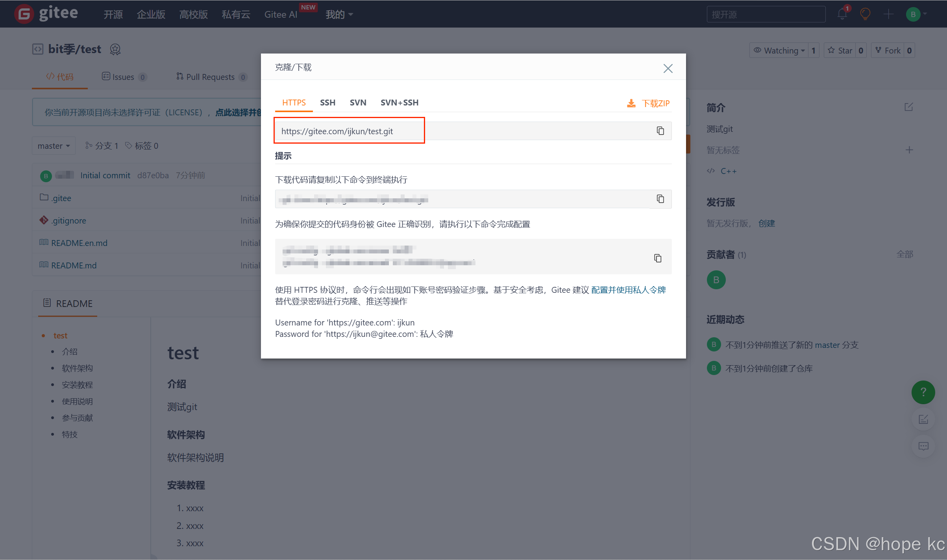The image size is (947, 560).
Task: Open the README.en.md file
Action: tap(79, 243)
